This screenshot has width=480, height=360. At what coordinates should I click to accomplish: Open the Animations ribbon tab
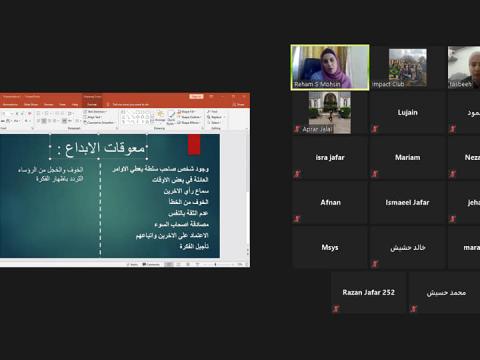pos(10,105)
